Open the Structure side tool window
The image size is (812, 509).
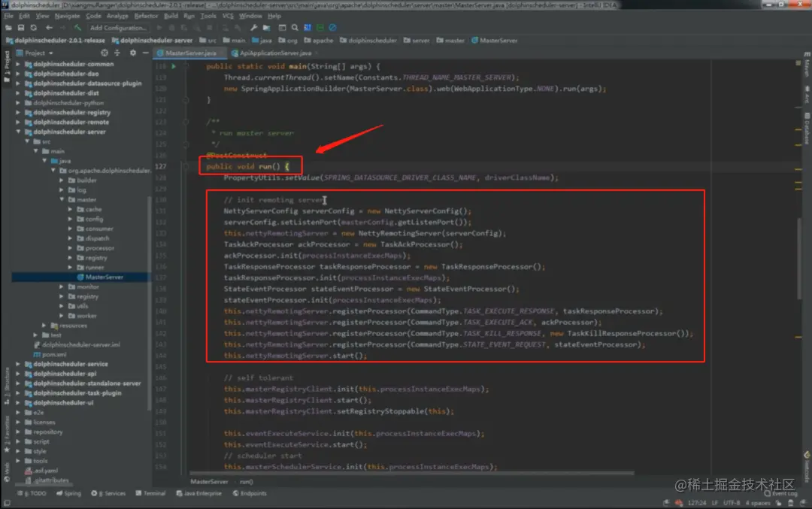pyautogui.click(x=7, y=385)
